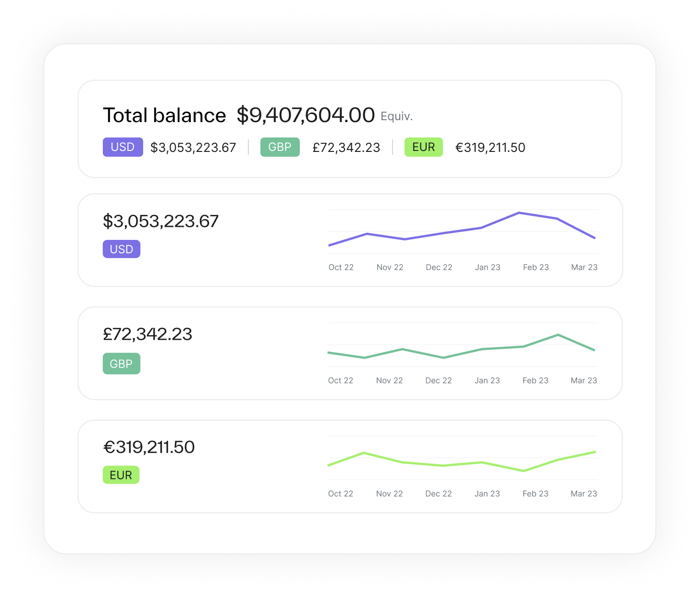
Task: Toggle the Feb 23 peak on the USD chart
Action: pos(519,213)
